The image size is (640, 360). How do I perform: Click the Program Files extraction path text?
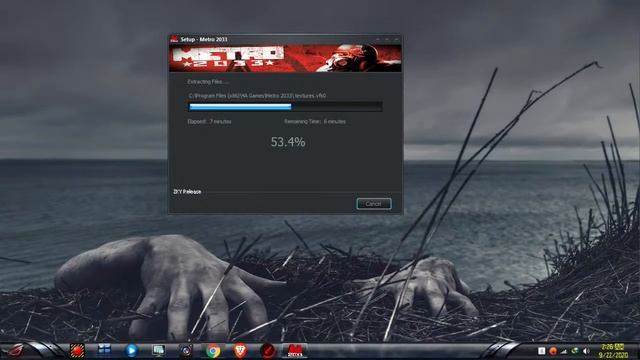pyautogui.click(x=257, y=96)
